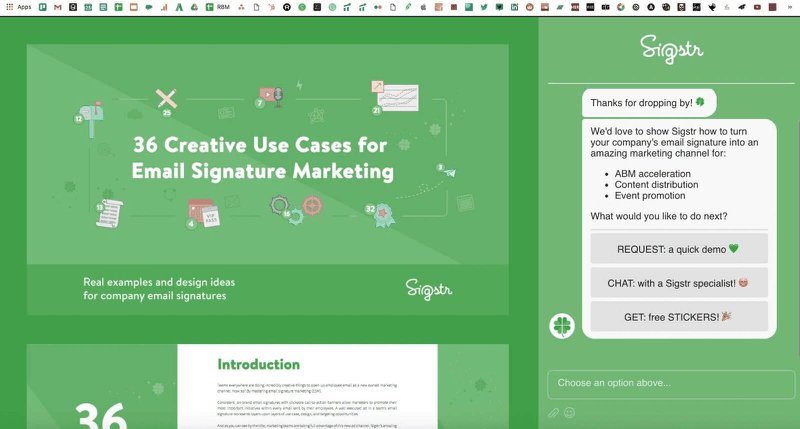This screenshot has height=429, width=800.
Task: Click 'Real examples and design ideas' subtitle
Action: [x=159, y=282]
